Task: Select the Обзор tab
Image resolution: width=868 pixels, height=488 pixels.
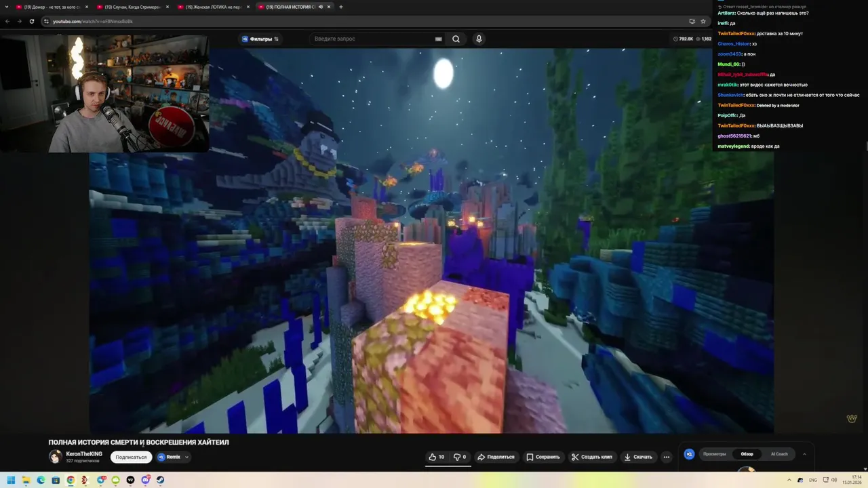Action: coord(747,454)
